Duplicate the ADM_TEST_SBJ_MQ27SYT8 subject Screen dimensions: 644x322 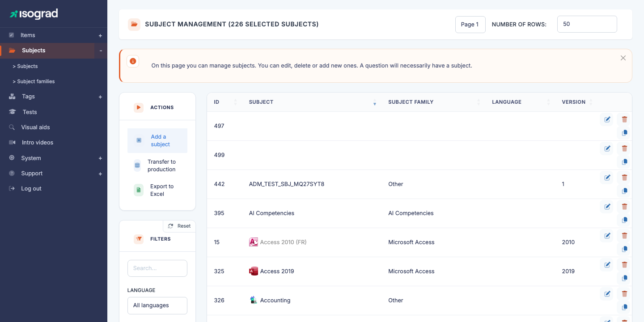624,191
